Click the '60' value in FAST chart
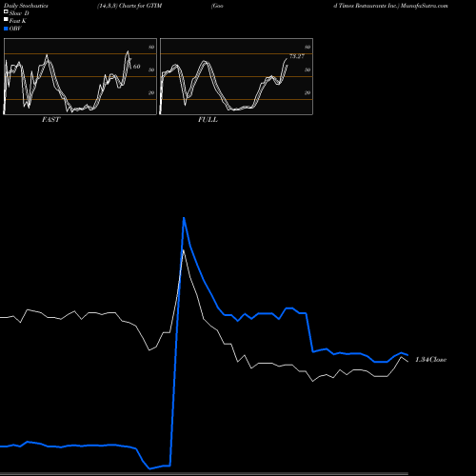Screen dimensions: 476x476 click(136, 67)
